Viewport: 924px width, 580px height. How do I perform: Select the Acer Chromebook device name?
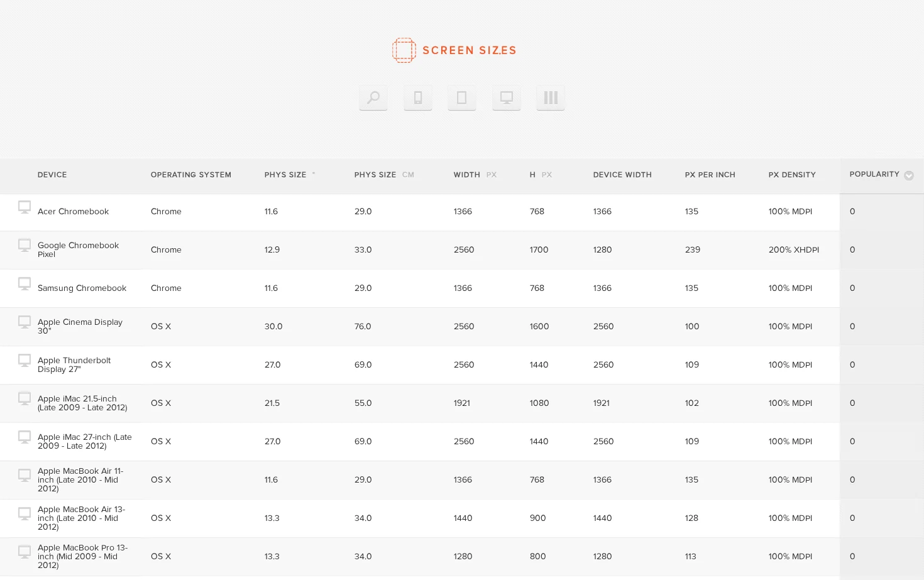pyautogui.click(x=73, y=211)
